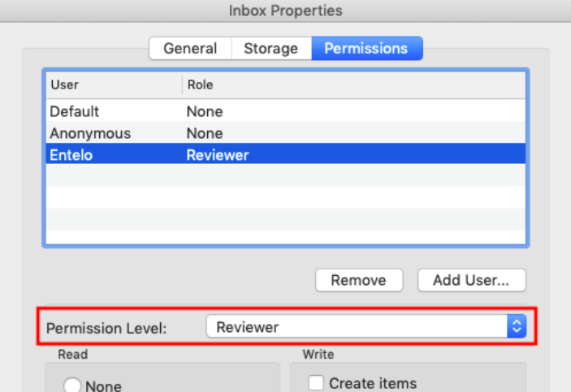Select the Anonymous user row
Image resolution: width=571 pixels, height=392 pixels.
point(286,133)
